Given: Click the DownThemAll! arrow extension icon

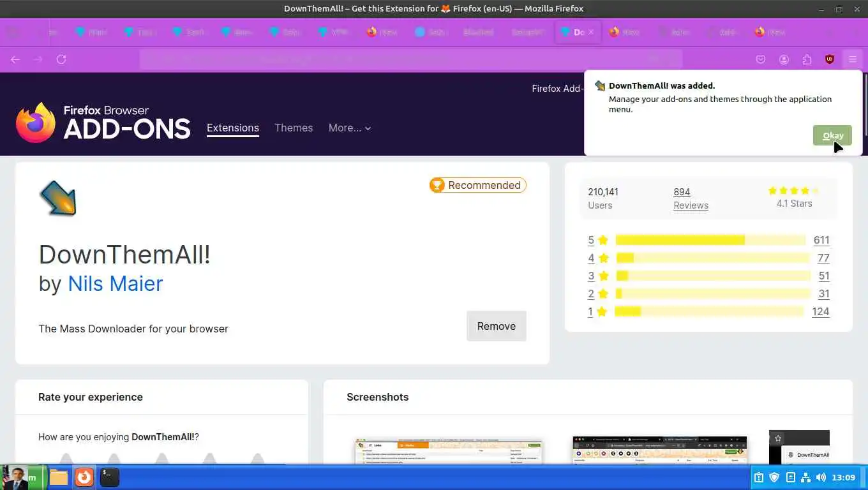Looking at the screenshot, I should coord(57,198).
